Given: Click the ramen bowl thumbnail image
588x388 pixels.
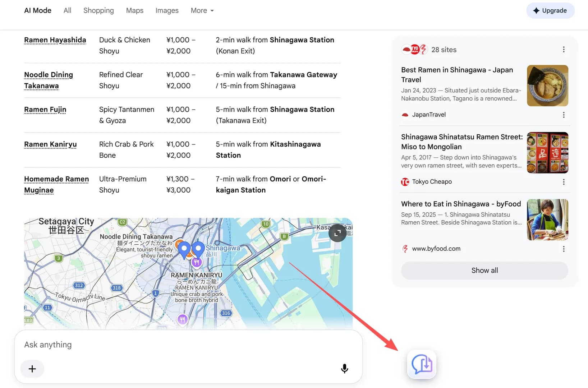Looking at the screenshot, I should click(x=547, y=86).
